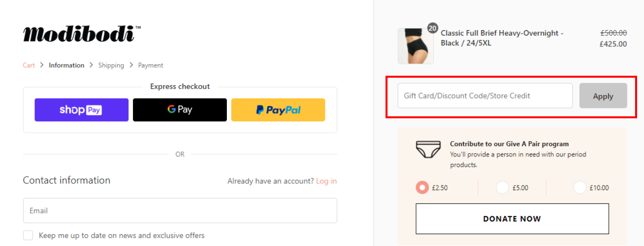
Task: Focus the Gift Card/Discount Code field
Action: pos(485,96)
